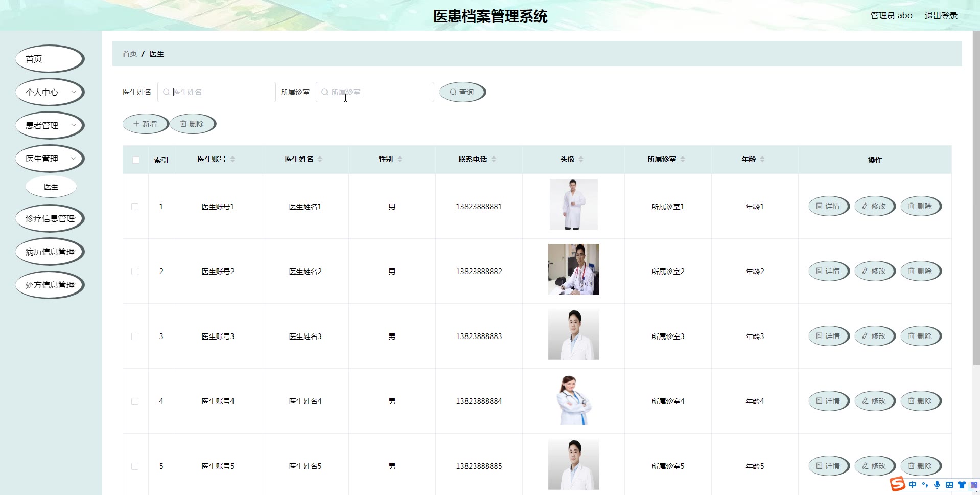Open Sogou skin shirt icon
980x495 pixels.
[x=962, y=485]
